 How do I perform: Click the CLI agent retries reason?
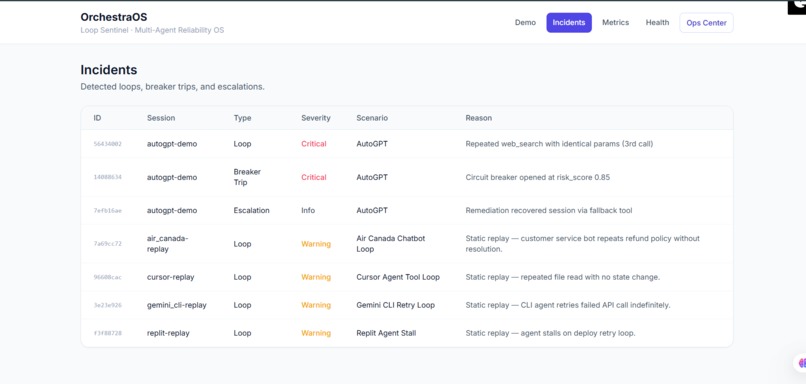[568, 305]
